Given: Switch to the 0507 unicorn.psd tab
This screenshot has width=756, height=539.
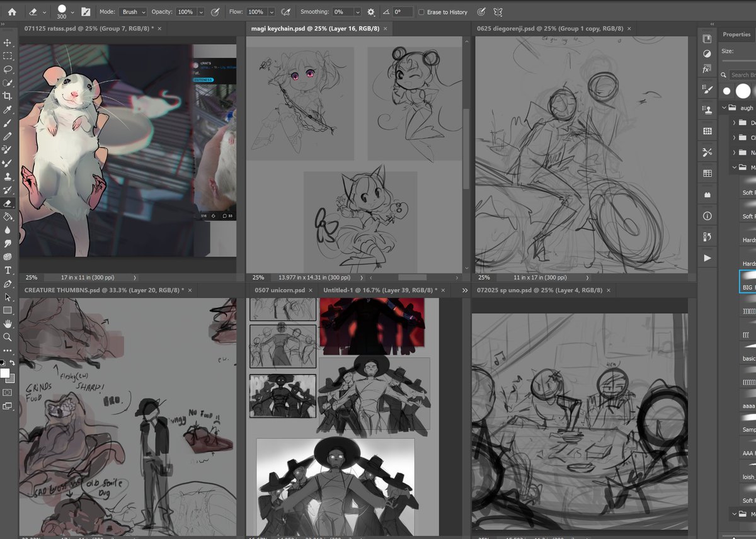Looking at the screenshot, I should point(279,290).
